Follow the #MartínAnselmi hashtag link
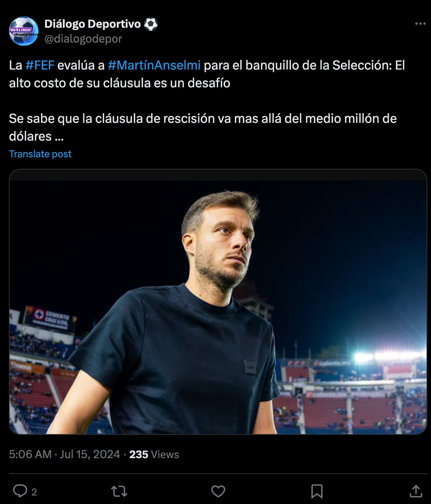Screen dimensions: 431x504 click(x=154, y=65)
